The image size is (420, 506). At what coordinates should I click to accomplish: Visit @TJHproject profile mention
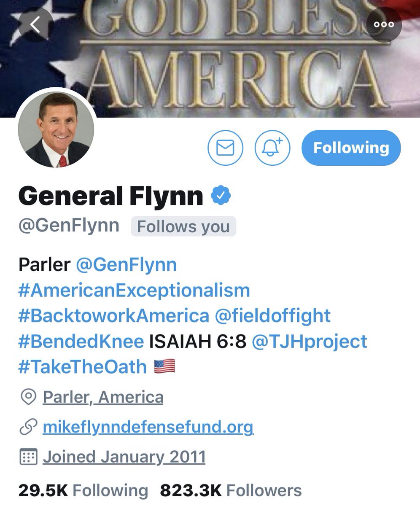tap(310, 341)
